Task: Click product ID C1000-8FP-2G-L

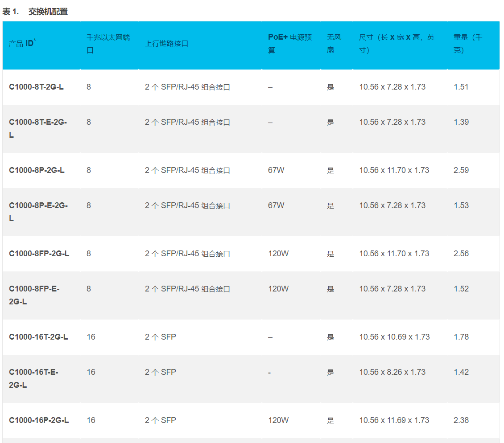Action: (39, 254)
